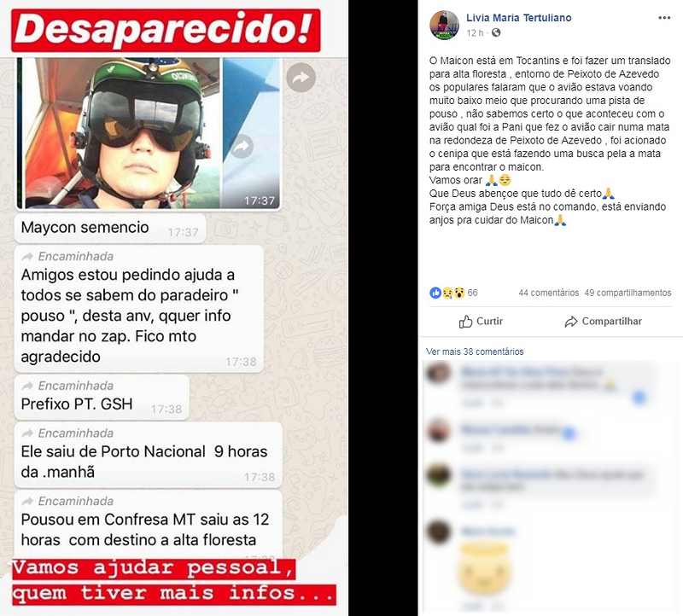Image resolution: width=683 pixels, height=616 pixels.
Task: Click the sad reaction emoji icon
Action: pyautogui.click(x=447, y=293)
